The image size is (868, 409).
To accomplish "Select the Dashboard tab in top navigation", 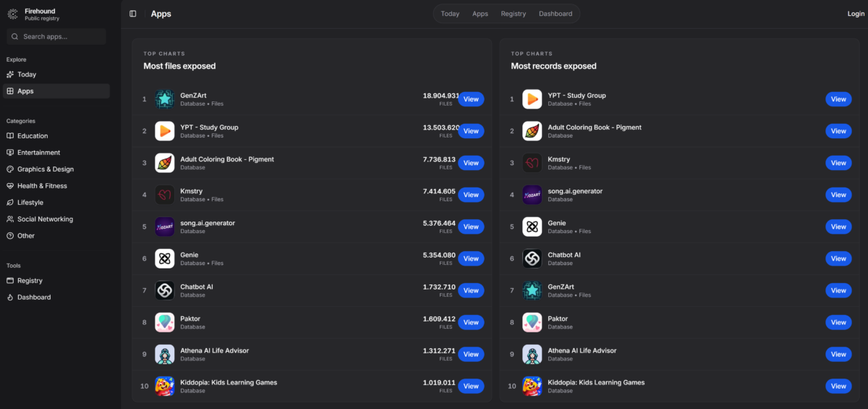I will point(555,14).
